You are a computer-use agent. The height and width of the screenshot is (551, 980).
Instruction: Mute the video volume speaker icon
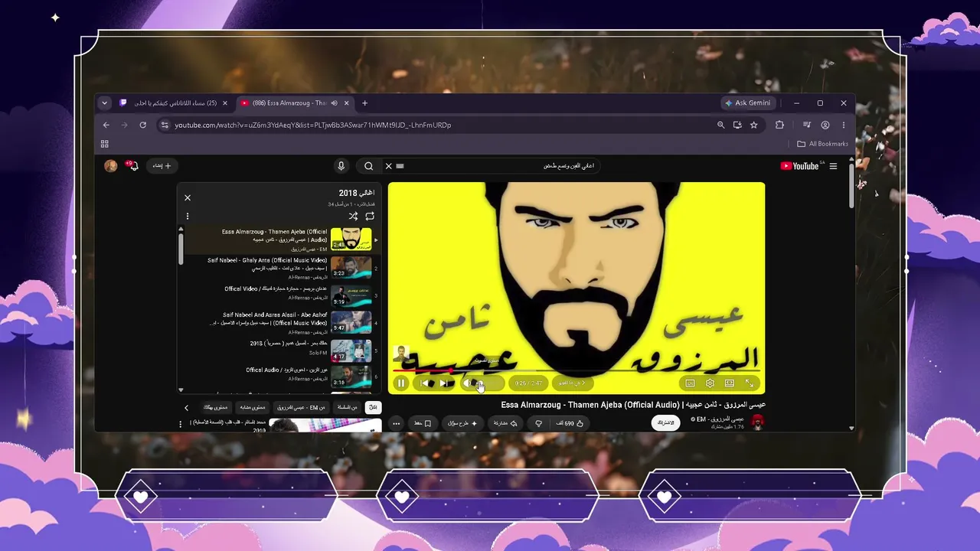[x=468, y=383]
